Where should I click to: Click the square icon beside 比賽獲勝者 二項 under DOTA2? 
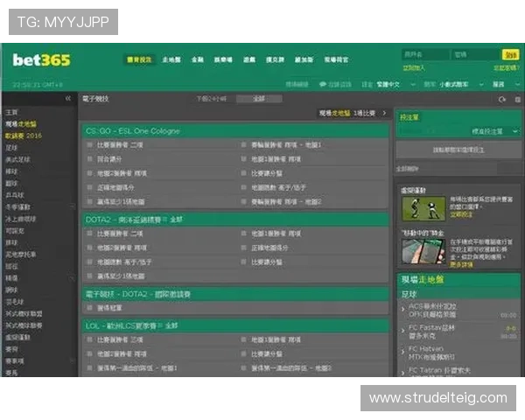[x=90, y=234]
